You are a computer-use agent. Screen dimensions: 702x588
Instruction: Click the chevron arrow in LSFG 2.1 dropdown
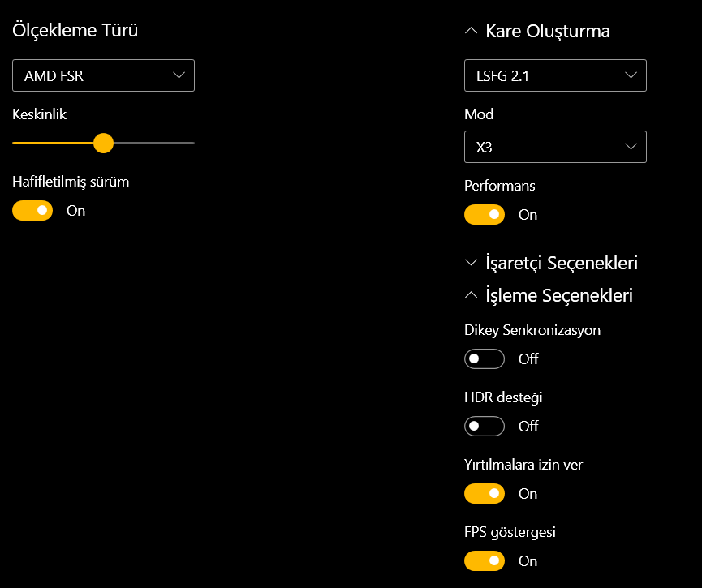[631, 76]
